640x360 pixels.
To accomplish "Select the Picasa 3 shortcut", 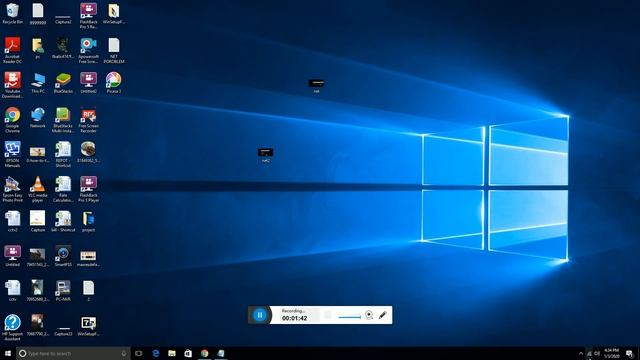I will click(113, 83).
